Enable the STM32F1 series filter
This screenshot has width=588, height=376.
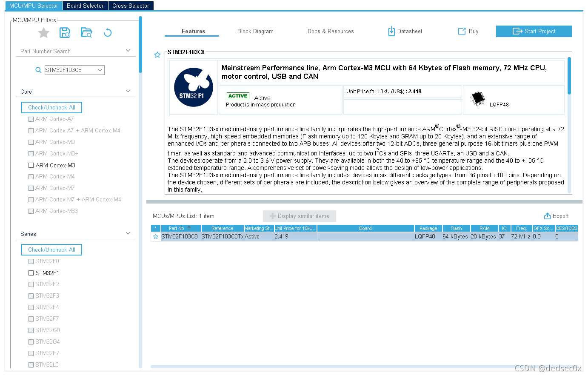click(x=31, y=273)
